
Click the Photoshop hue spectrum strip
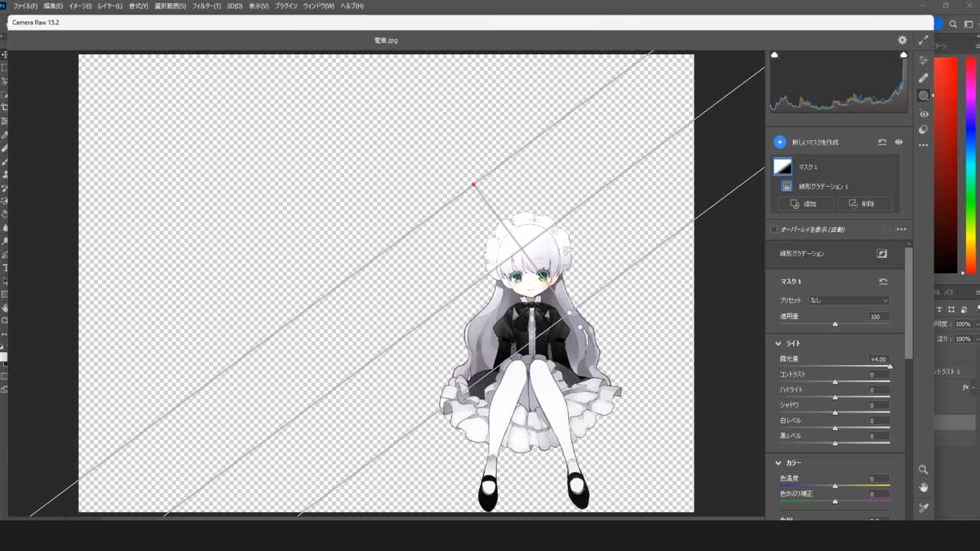pos(971,165)
